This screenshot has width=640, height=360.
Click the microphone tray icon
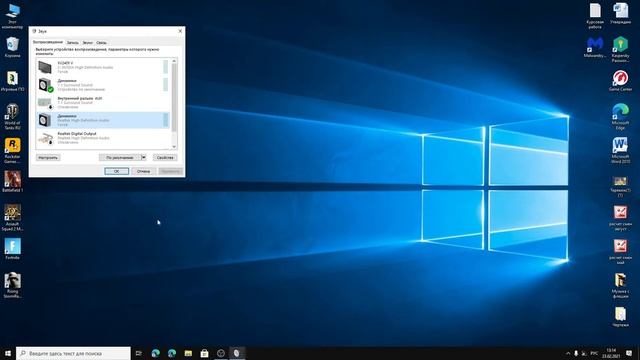pos(576,353)
